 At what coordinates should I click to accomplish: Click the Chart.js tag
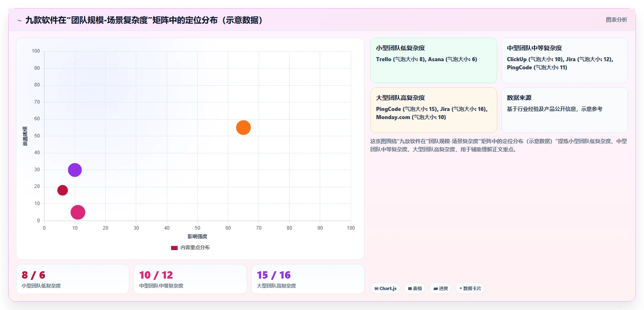tap(385, 288)
